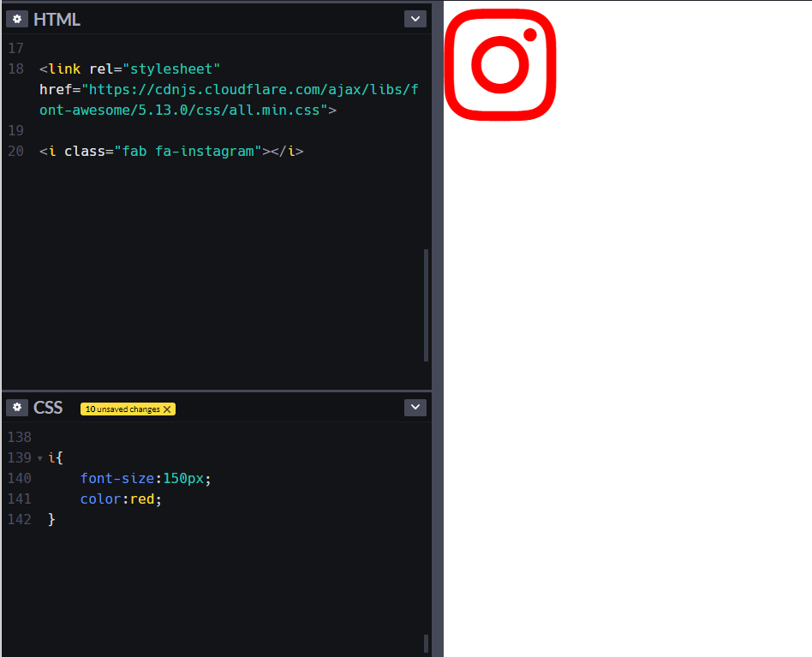Collapse the CSS rule fold arrow on line 139
The width and height of the screenshot is (812, 657).
tap(40, 458)
